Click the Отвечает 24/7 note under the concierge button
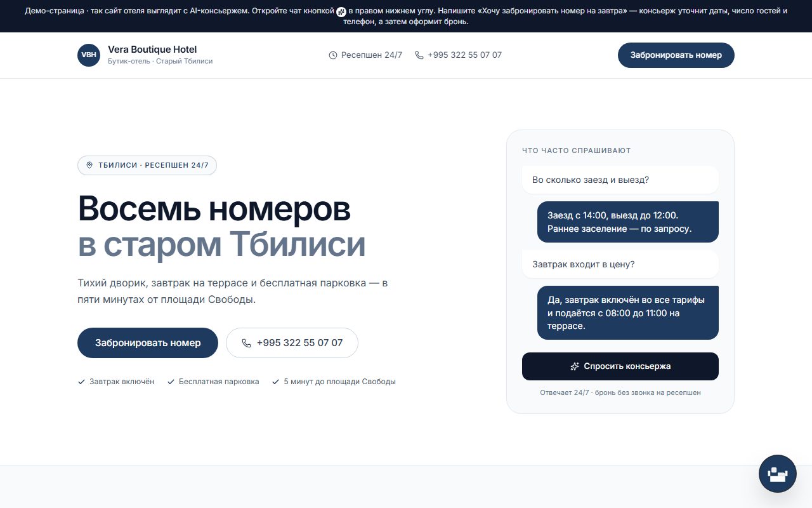The width and height of the screenshot is (812, 508). 620,392
